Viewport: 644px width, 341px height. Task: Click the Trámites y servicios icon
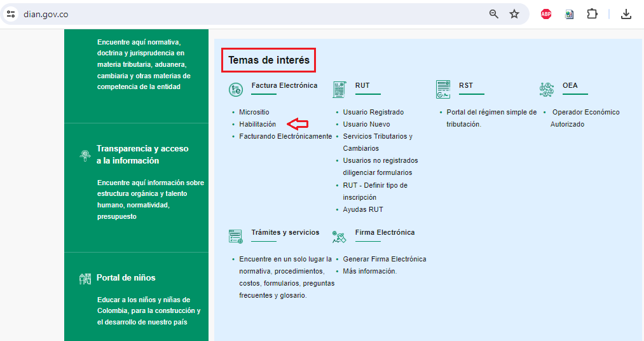[x=236, y=236]
